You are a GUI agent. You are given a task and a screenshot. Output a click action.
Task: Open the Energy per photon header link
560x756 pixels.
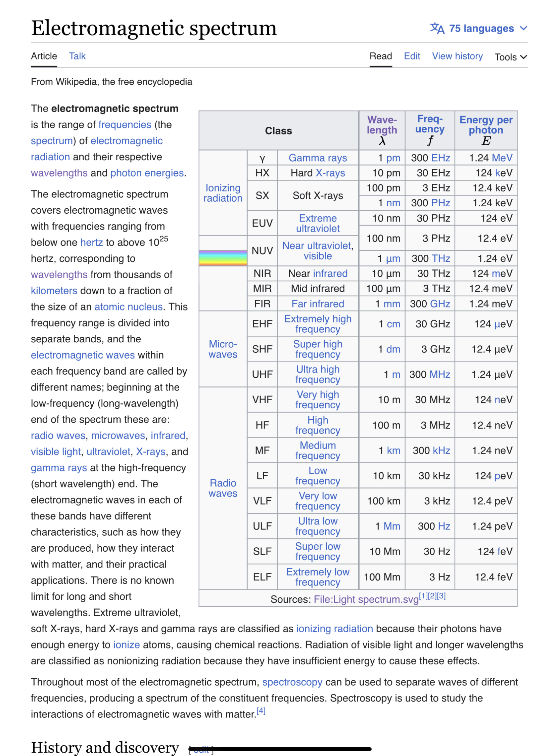click(x=485, y=125)
